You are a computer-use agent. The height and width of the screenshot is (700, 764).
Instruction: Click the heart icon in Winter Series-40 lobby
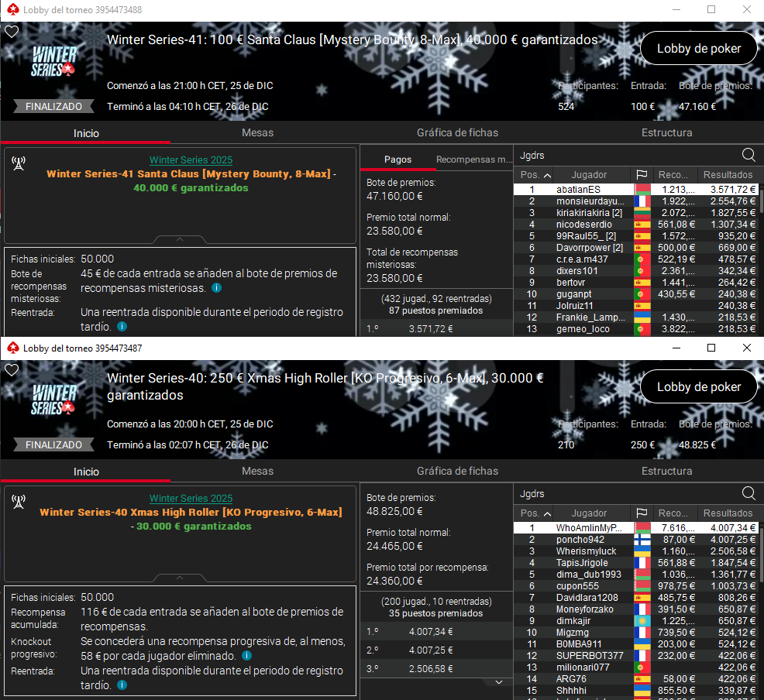click(x=12, y=370)
